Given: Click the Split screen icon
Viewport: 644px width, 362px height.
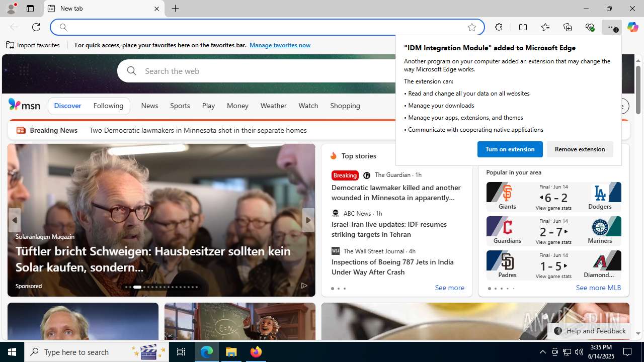Looking at the screenshot, I should pos(523,27).
